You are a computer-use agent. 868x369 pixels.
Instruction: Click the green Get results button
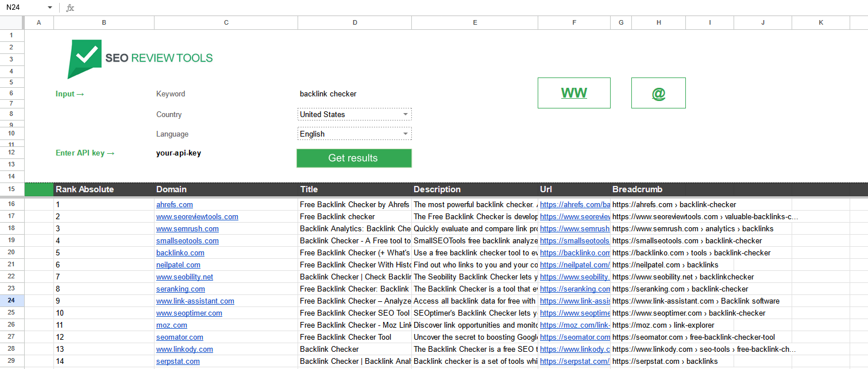point(354,158)
